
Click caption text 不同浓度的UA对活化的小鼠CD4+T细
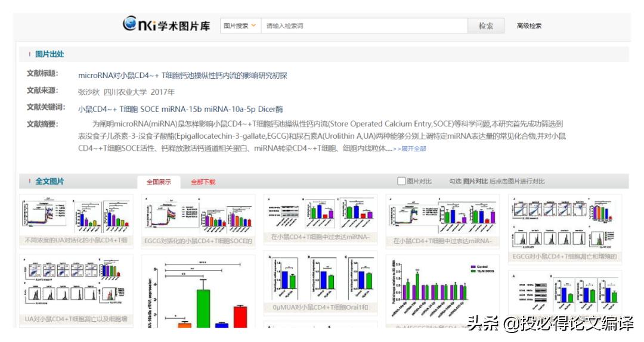tap(76, 240)
